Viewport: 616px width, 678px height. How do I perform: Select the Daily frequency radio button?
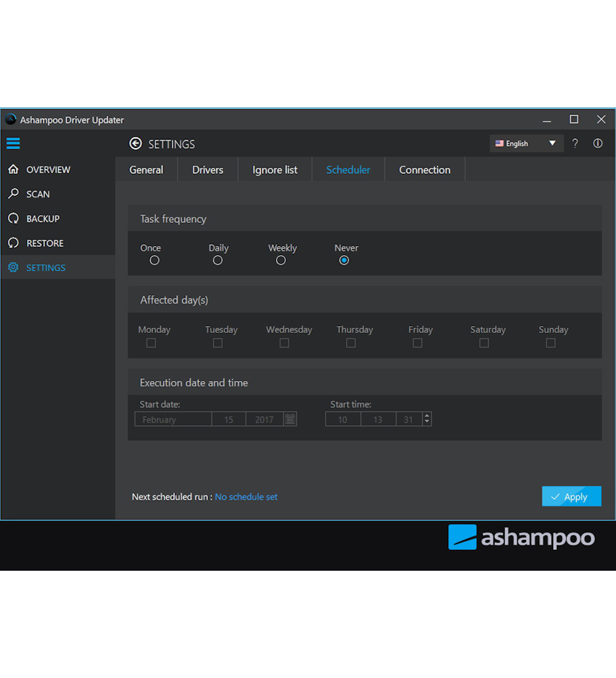[x=217, y=260]
